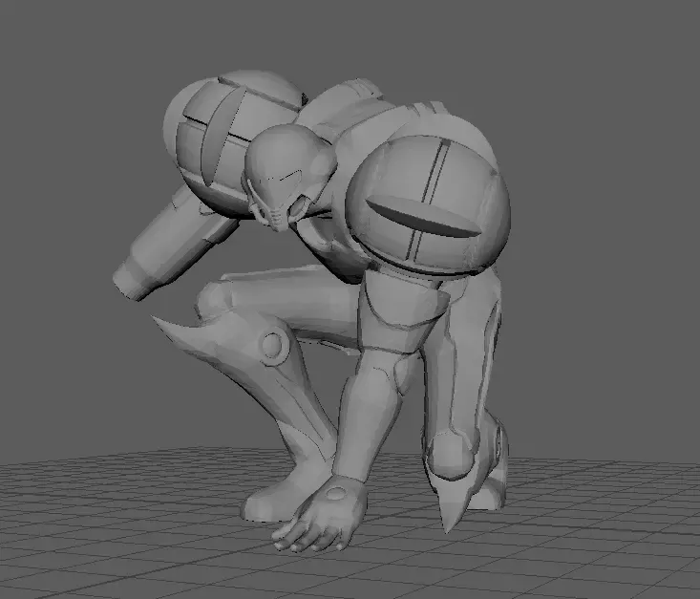Screen dimensions: 700x599
Task: Click the large front shoulder sphere armor
Action: 428,203
